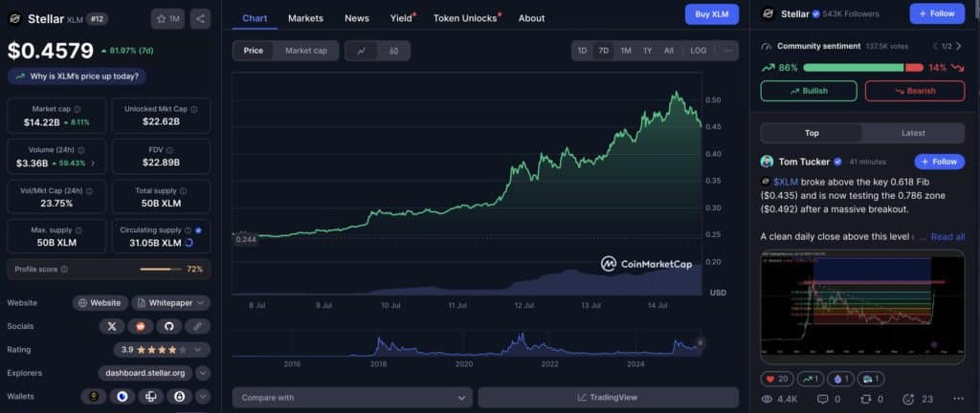The width and height of the screenshot is (980, 413).
Task: Expand the Wallets chevron list
Action: (x=203, y=396)
